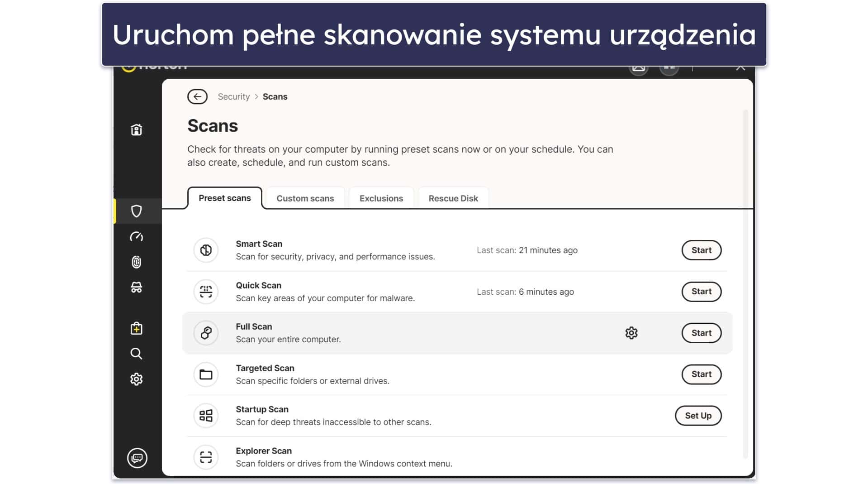Select the Targeted Scan title text

(265, 368)
